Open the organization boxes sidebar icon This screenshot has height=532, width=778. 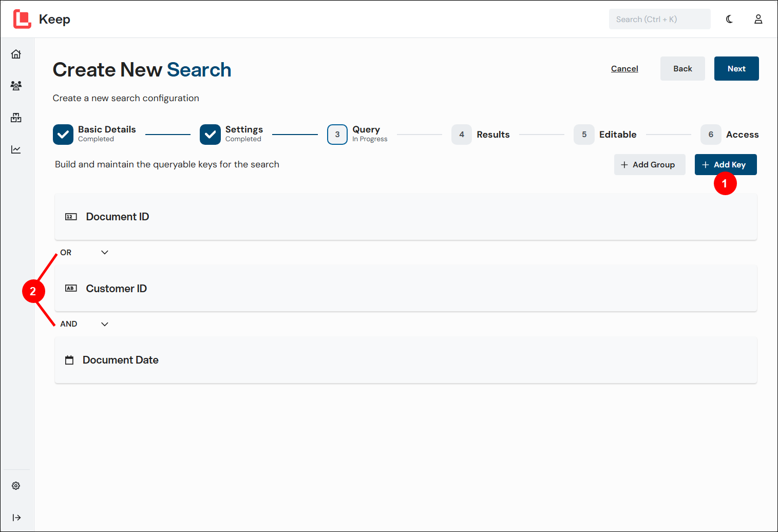[x=16, y=118]
